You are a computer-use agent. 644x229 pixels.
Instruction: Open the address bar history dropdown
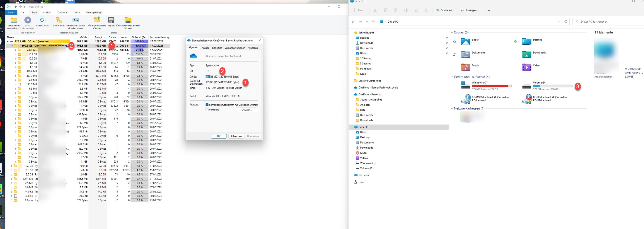[559, 21]
